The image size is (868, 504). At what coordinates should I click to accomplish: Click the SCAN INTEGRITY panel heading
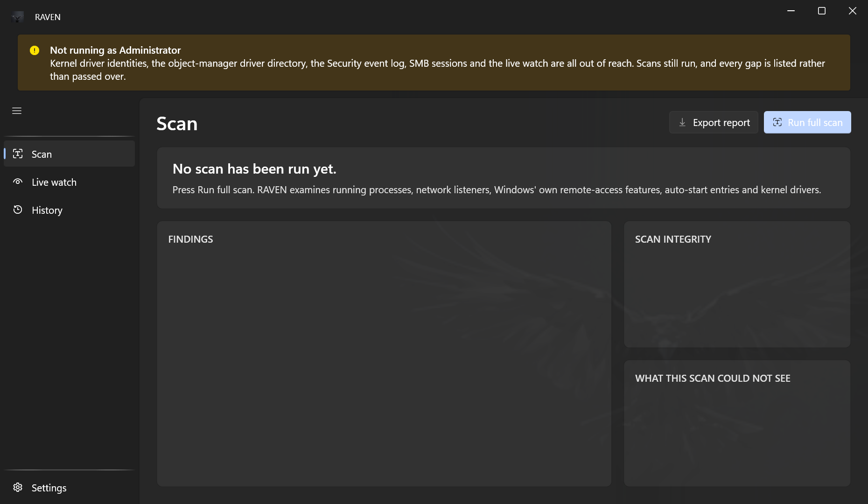click(673, 239)
